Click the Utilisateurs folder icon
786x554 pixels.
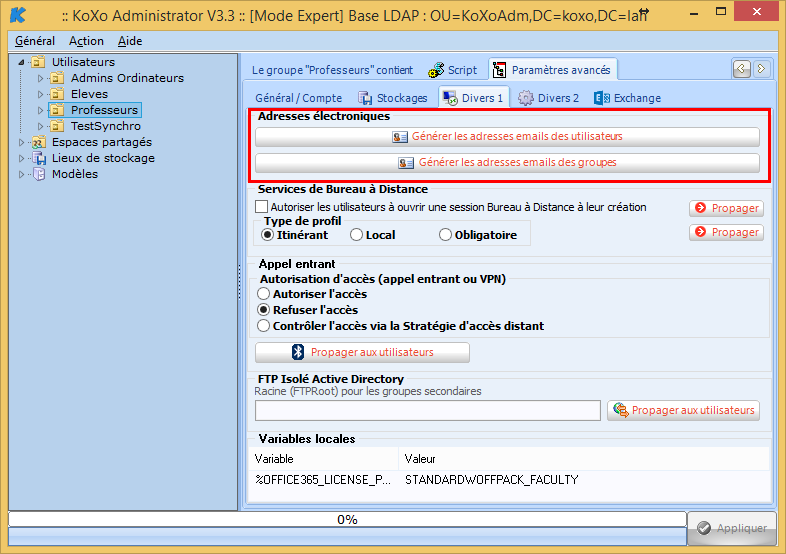pyautogui.click(x=38, y=62)
